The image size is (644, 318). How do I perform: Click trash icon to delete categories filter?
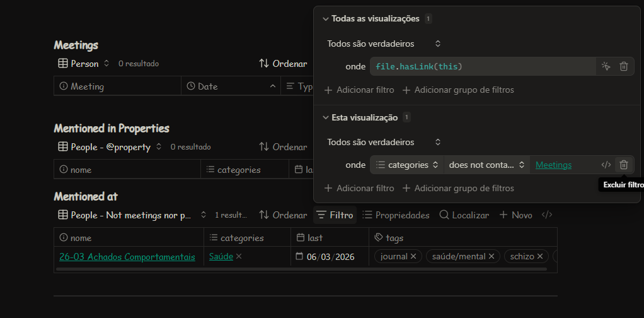(624, 165)
